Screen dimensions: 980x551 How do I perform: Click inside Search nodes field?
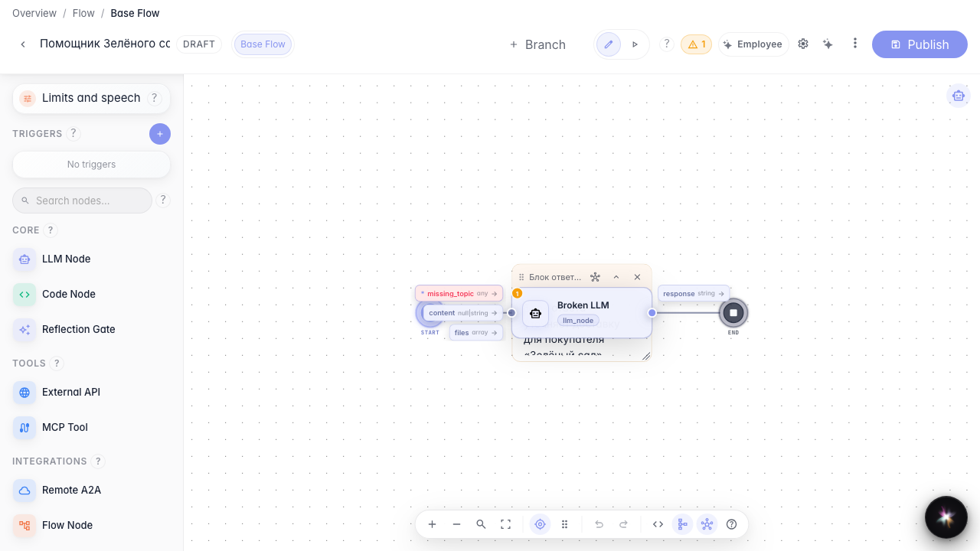[x=82, y=201]
